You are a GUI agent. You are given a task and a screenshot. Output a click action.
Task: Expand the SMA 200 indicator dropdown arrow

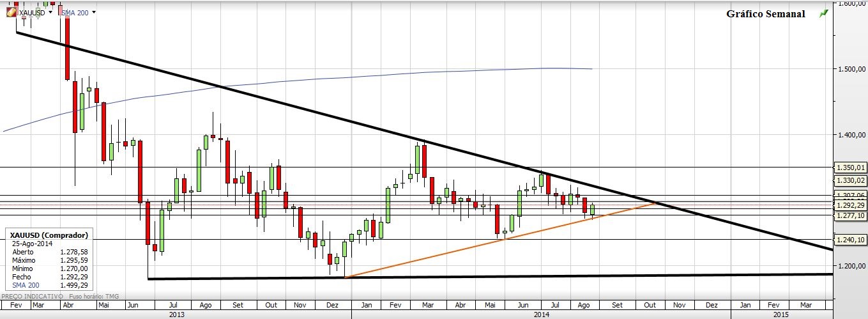pos(94,12)
